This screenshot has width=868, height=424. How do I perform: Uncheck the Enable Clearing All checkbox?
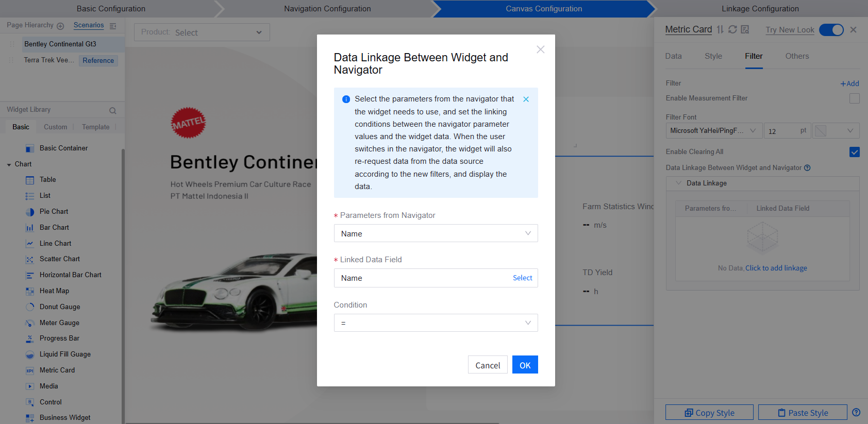tap(854, 152)
